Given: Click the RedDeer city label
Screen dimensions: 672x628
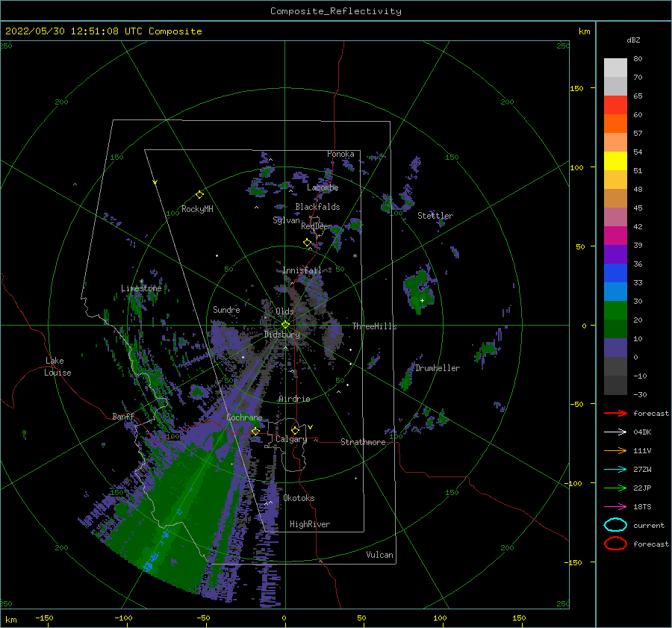Looking at the screenshot, I should click(x=317, y=226).
